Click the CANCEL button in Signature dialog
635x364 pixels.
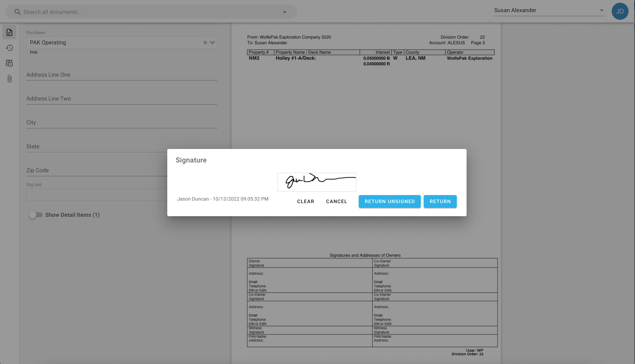(x=336, y=201)
